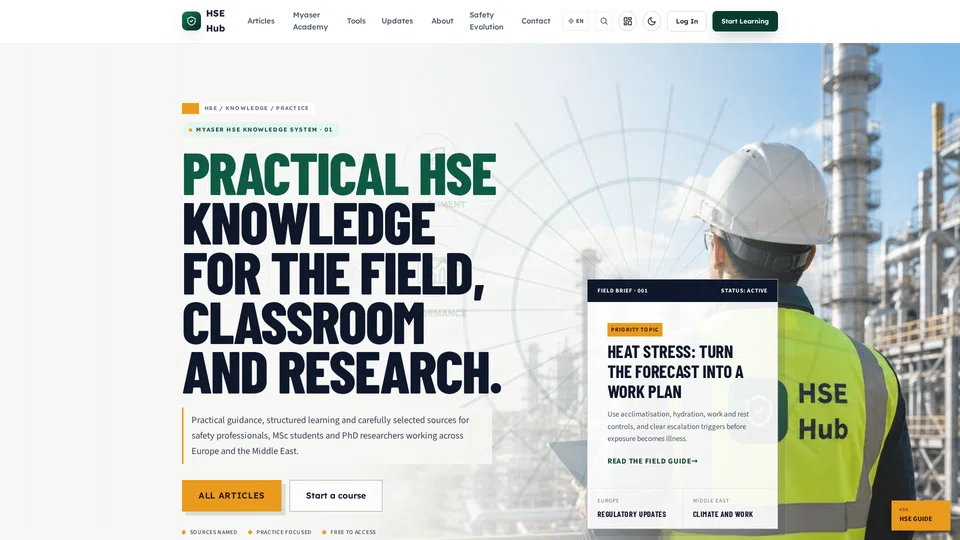This screenshot has height=540, width=960.
Task: Click the FIELD BRIEF · 001 label
Action: 622,291
